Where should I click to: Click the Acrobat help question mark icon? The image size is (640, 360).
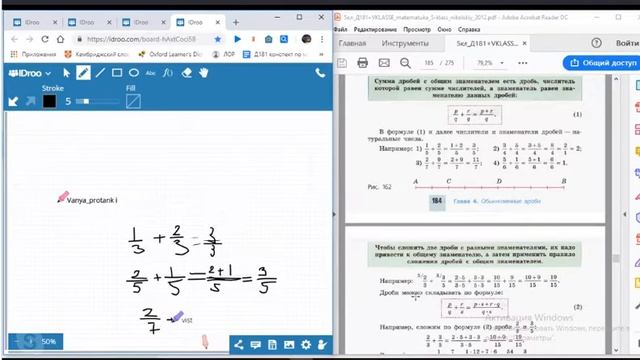(596, 43)
